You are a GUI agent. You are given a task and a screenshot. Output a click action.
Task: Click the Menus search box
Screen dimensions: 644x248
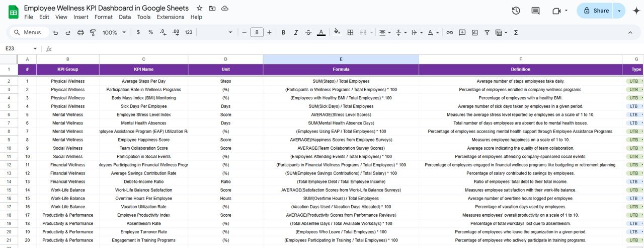[29, 32]
